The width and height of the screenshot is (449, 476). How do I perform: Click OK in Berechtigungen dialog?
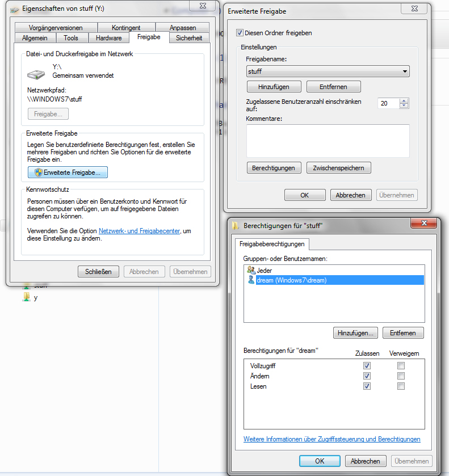pyautogui.click(x=320, y=461)
